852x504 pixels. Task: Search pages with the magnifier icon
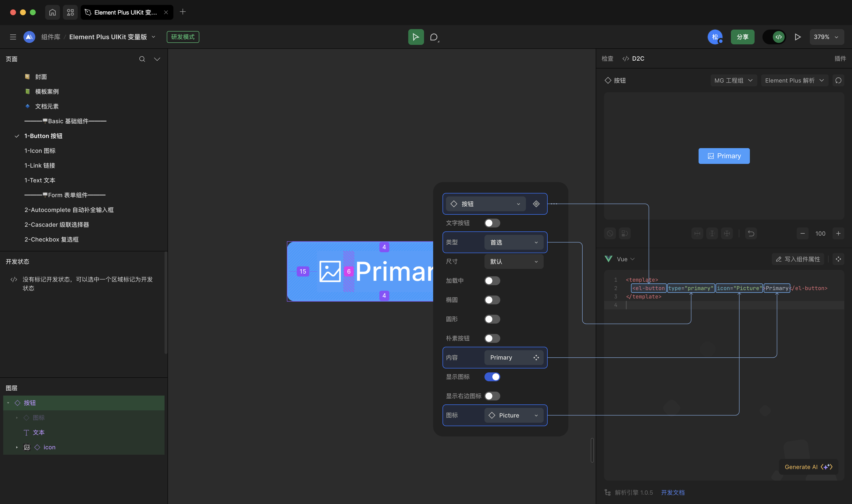[x=142, y=59]
